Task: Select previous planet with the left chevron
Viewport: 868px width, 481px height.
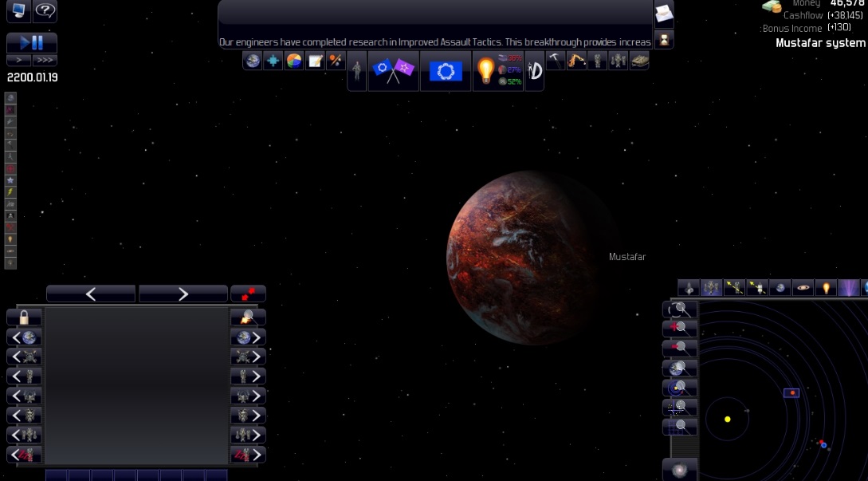Action: click(x=14, y=337)
